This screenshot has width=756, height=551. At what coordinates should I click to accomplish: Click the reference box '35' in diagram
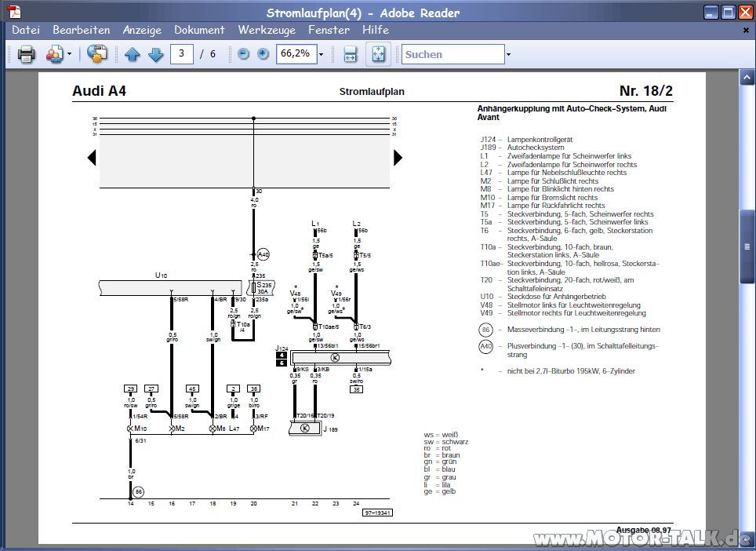point(356,389)
